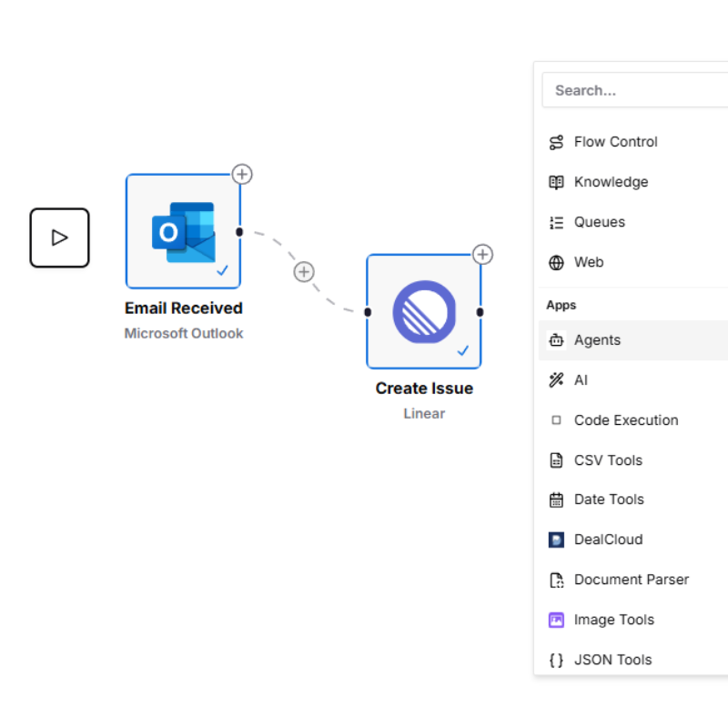
Task: Click the Date Tools calendar icon
Action: [x=556, y=500]
